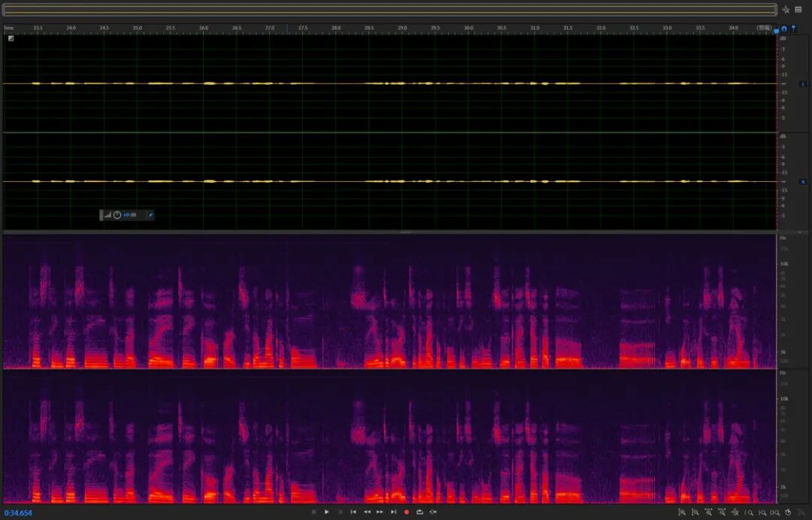Image resolution: width=812 pixels, height=520 pixels.
Task: Open the editor panel options menu icon
Action: click(798, 9)
